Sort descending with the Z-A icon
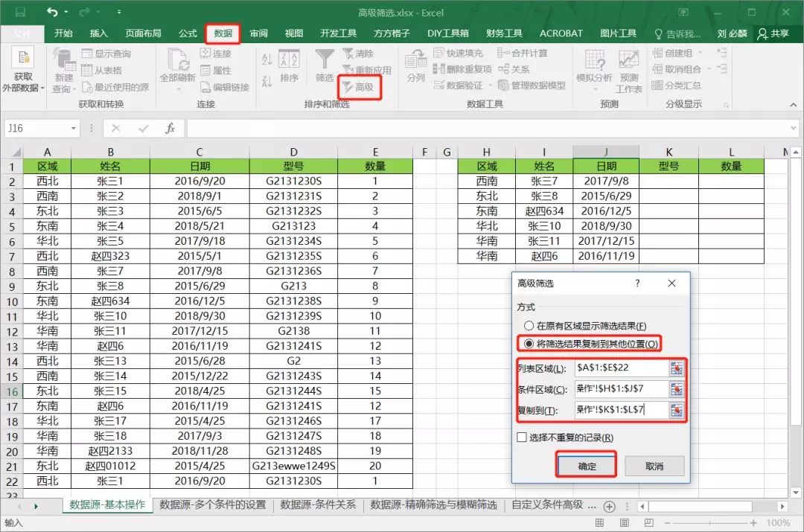804x532 pixels. click(x=267, y=81)
